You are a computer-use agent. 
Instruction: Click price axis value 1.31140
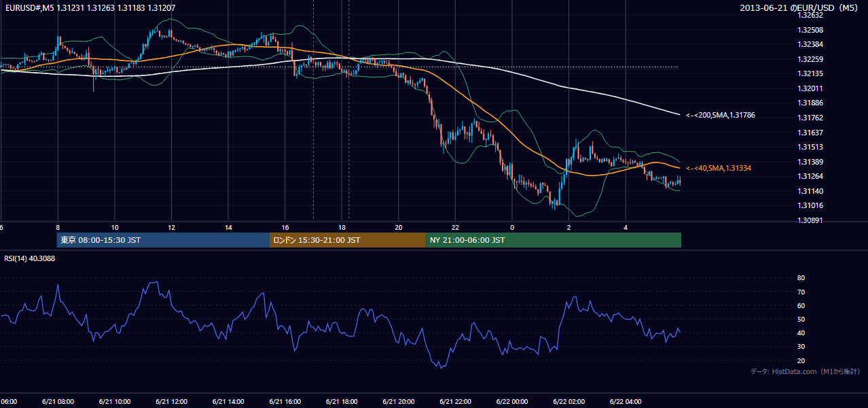pyautogui.click(x=810, y=191)
